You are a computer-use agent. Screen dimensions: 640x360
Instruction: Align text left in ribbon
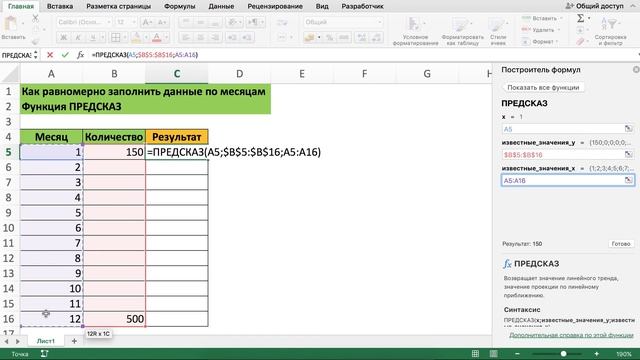(x=186, y=38)
